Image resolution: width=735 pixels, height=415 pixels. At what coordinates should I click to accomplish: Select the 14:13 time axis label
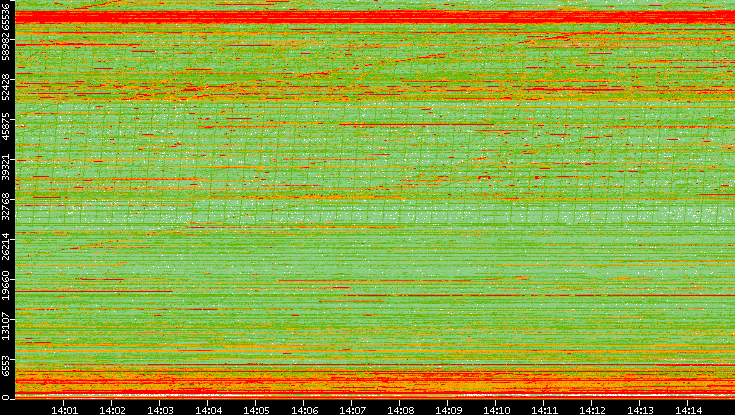click(640, 410)
